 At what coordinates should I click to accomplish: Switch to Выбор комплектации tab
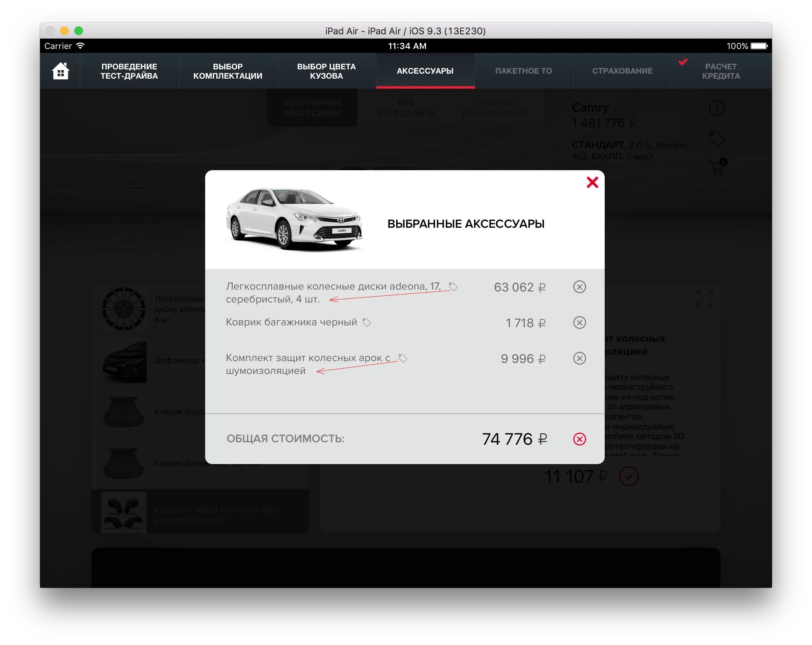pos(227,71)
